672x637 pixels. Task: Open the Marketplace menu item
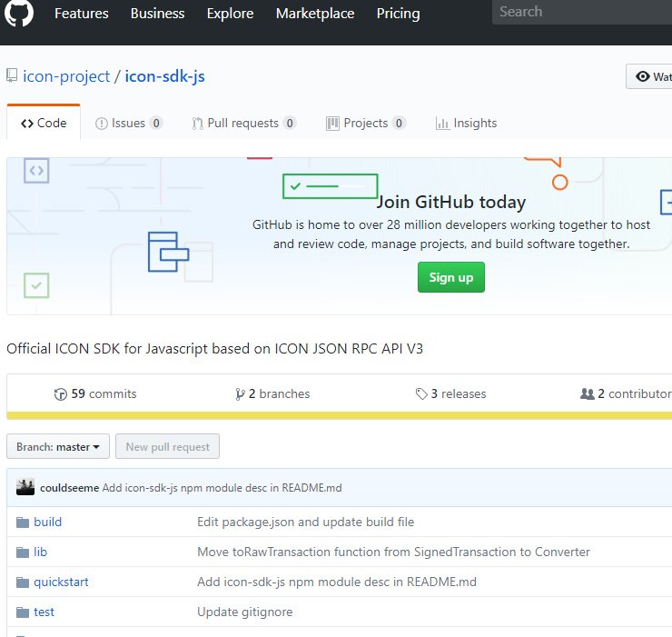tap(315, 14)
